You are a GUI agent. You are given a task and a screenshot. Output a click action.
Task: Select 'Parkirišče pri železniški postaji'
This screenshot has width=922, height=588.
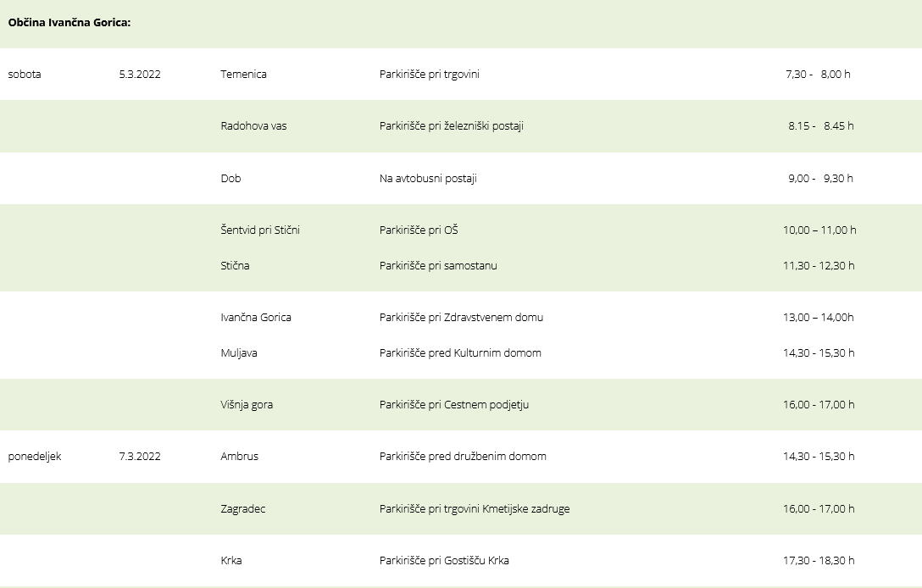click(x=452, y=126)
